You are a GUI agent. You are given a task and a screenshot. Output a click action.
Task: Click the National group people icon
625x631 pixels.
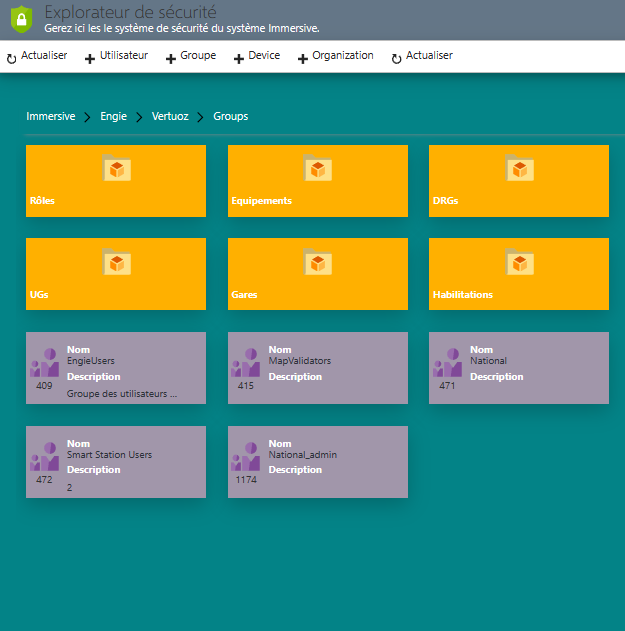pos(448,363)
